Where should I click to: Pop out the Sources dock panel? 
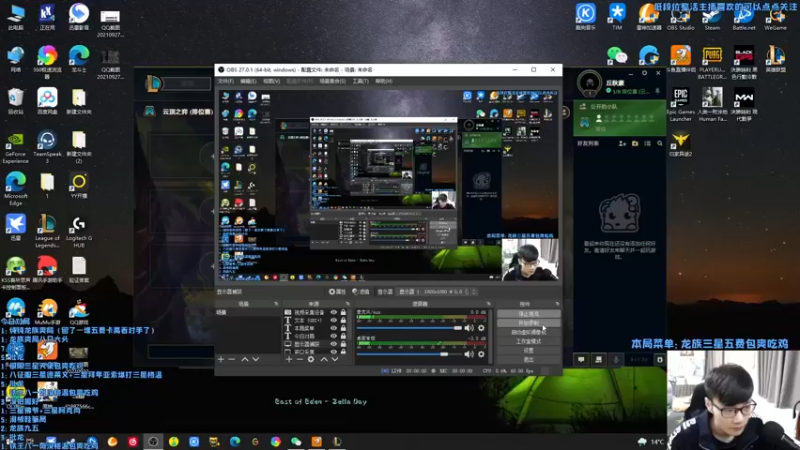tap(348, 304)
